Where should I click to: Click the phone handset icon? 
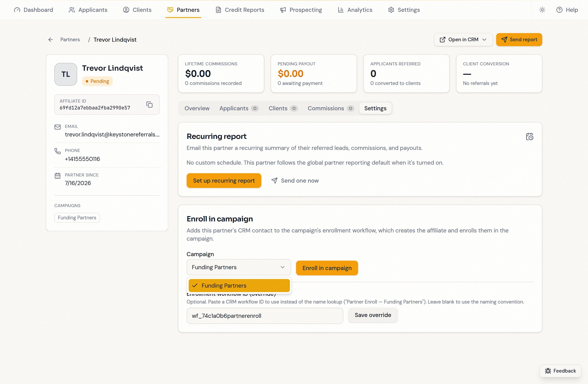58,151
